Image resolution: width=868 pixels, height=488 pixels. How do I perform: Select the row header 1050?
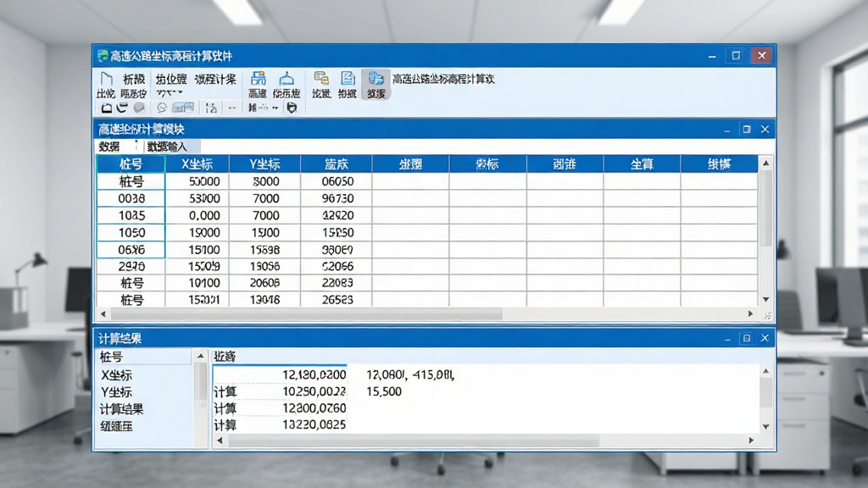(131, 233)
